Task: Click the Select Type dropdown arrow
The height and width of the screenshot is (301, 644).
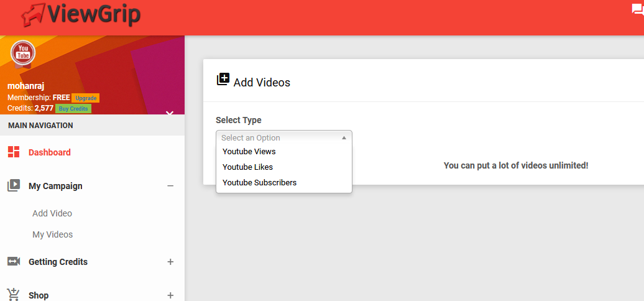Action: pos(344,138)
